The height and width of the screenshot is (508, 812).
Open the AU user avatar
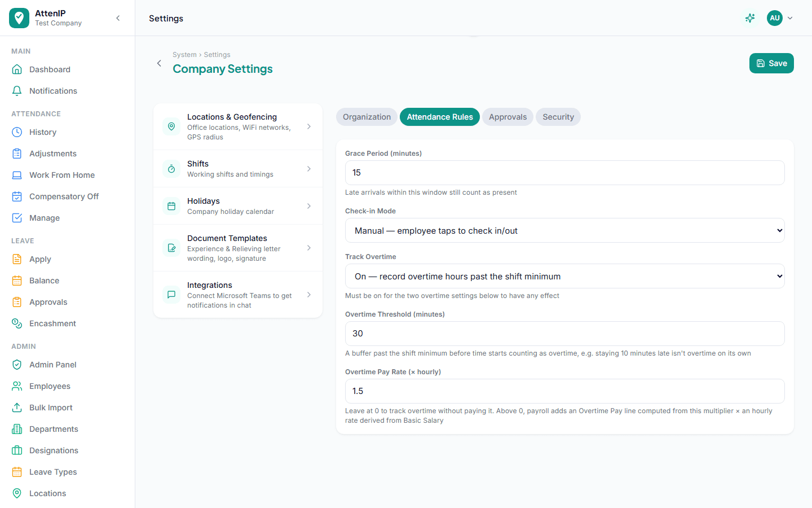pos(775,18)
